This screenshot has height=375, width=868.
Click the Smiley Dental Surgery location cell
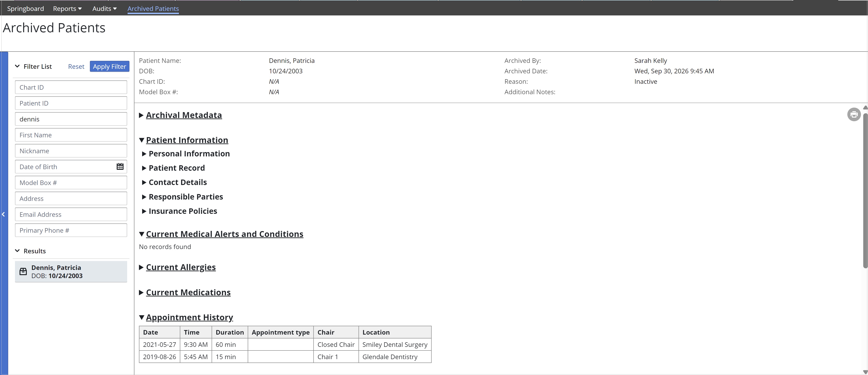(x=395, y=344)
